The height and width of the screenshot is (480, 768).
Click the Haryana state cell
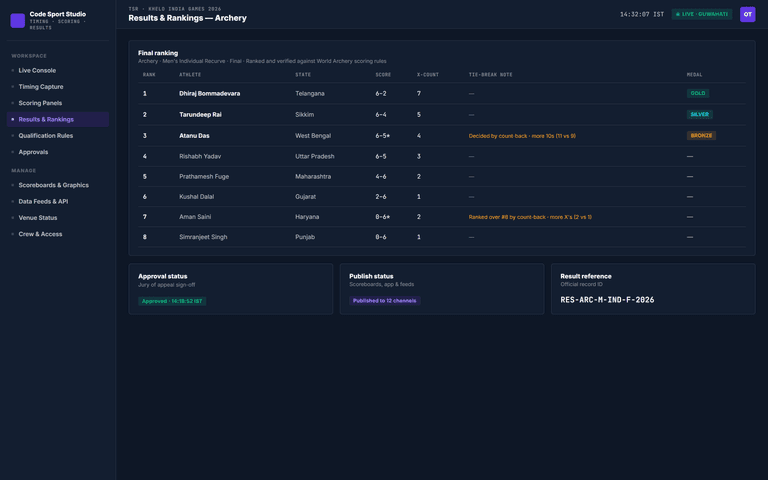(x=307, y=216)
